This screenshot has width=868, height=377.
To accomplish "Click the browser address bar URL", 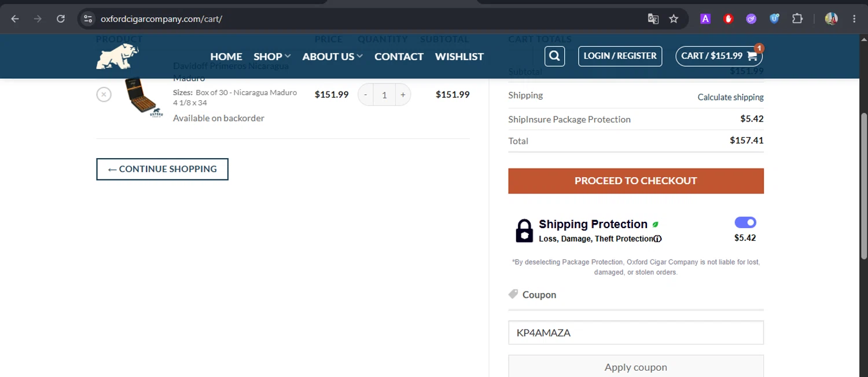I will (161, 19).
